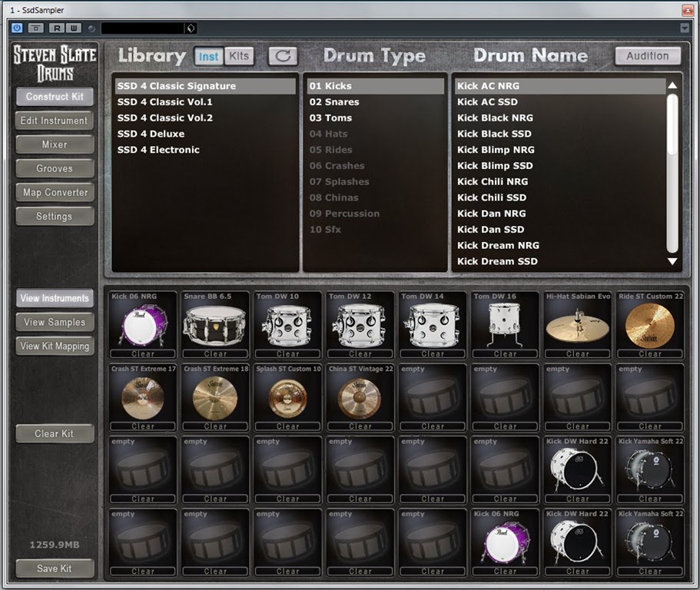Image resolution: width=700 pixels, height=590 pixels.
Task: Select Kick Dan NRG in drum names
Action: [x=560, y=214]
